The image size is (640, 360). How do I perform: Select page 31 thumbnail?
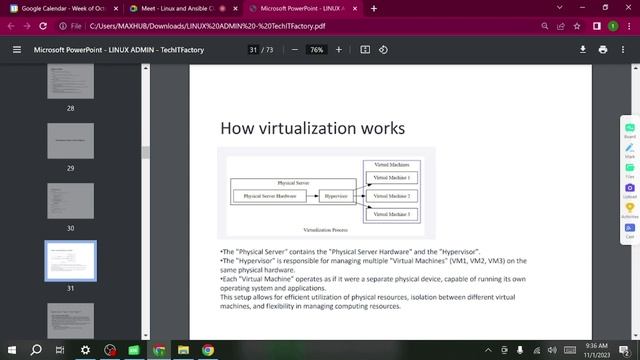point(71,261)
